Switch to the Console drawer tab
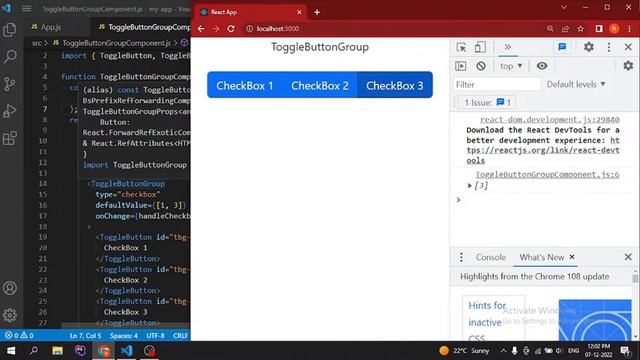Viewport: 640px width, 360px height. (x=491, y=257)
